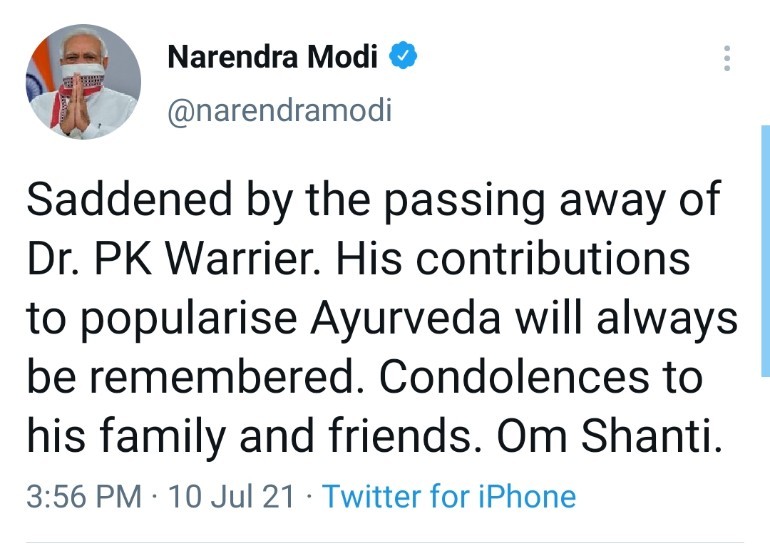The width and height of the screenshot is (770, 546).
Task: Click the blue verified badge
Action: point(403,57)
